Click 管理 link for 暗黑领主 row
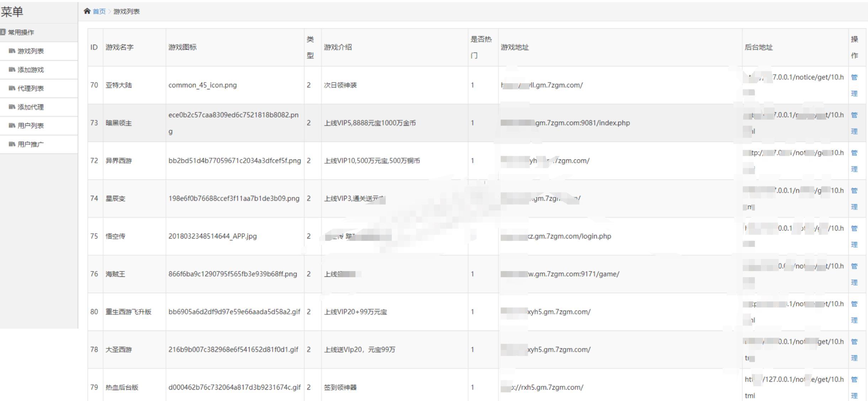 click(854, 123)
